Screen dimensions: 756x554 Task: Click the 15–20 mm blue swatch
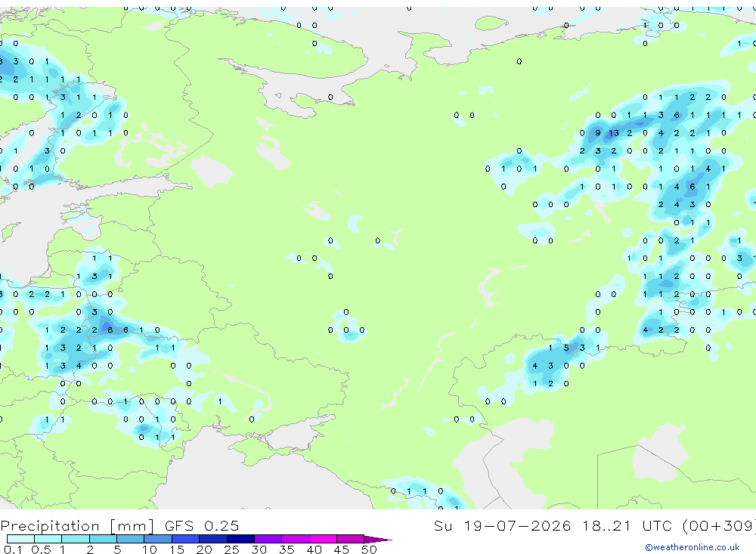tap(185, 539)
